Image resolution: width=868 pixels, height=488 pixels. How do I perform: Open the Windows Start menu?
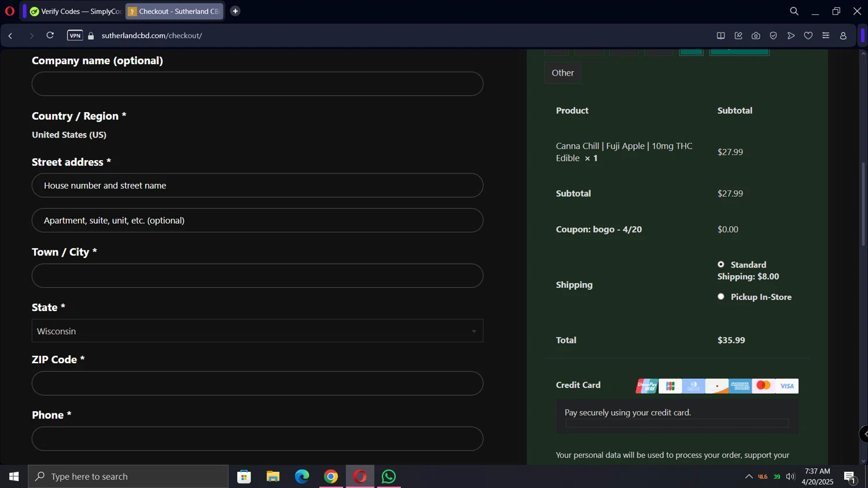tap(14, 476)
